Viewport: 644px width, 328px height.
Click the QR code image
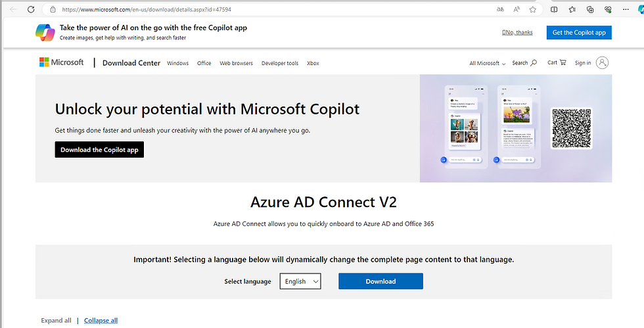571,128
